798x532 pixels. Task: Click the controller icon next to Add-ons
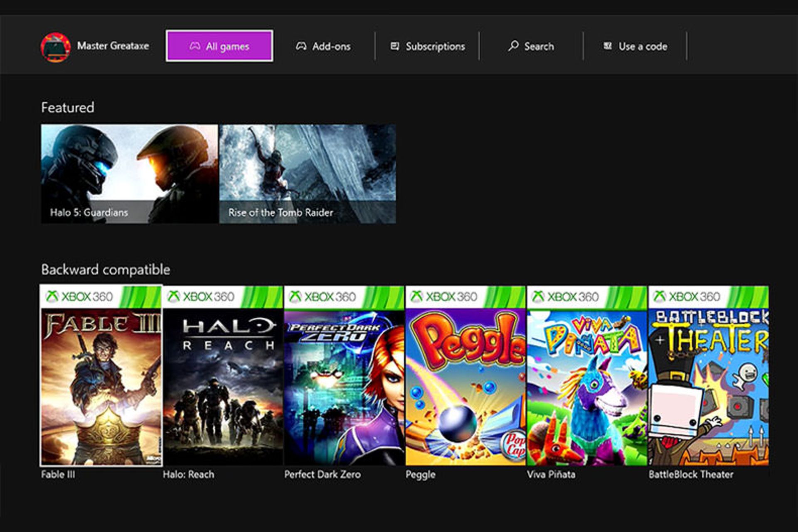click(x=301, y=46)
